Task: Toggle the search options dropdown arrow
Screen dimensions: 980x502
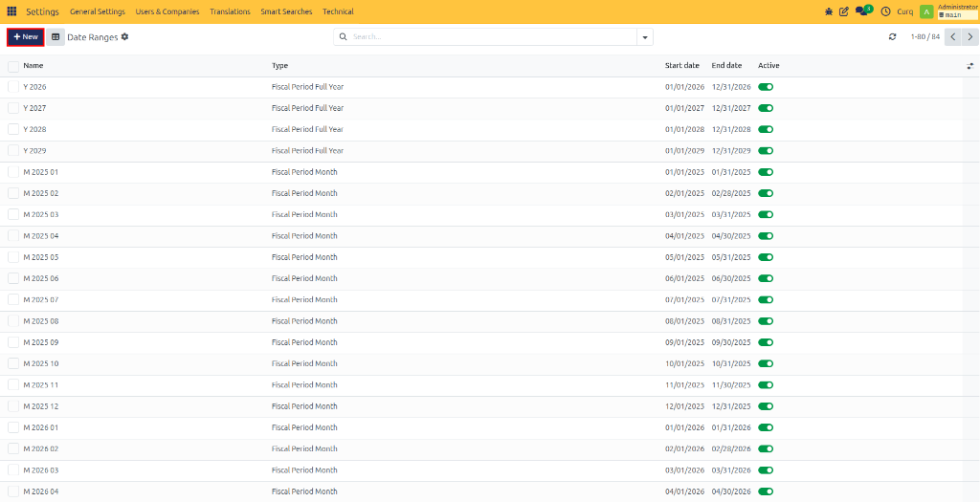Action: click(645, 37)
